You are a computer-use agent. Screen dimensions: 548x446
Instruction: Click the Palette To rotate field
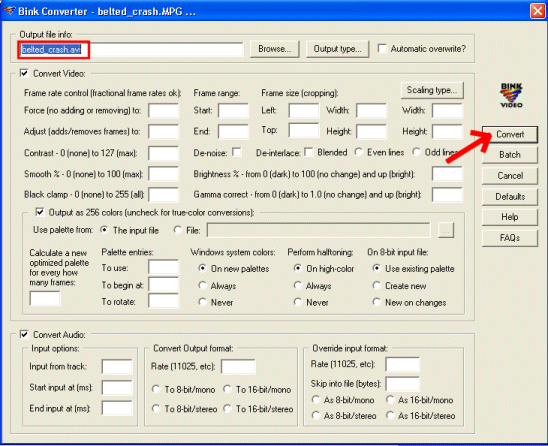[164, 301]
